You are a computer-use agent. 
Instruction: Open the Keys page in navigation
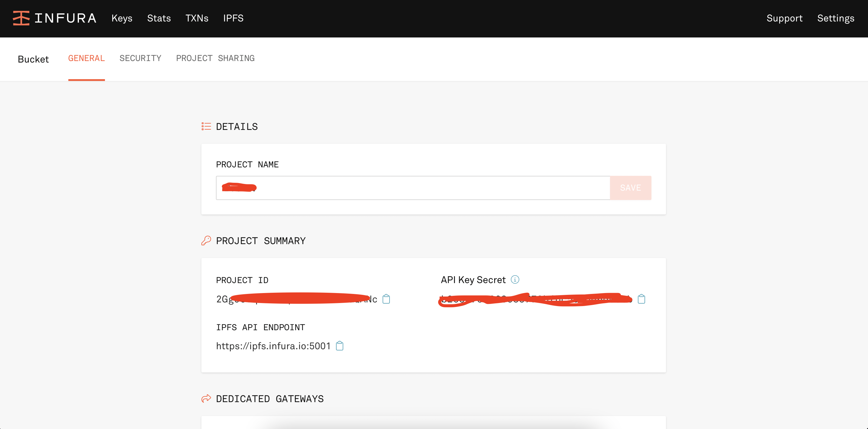[x=122, y=18]
